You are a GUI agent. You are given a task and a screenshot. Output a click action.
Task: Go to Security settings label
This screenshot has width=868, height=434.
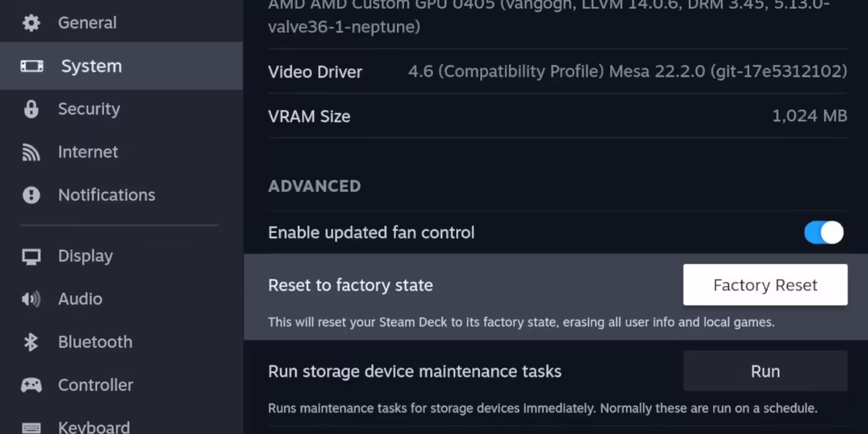point(89,109)
